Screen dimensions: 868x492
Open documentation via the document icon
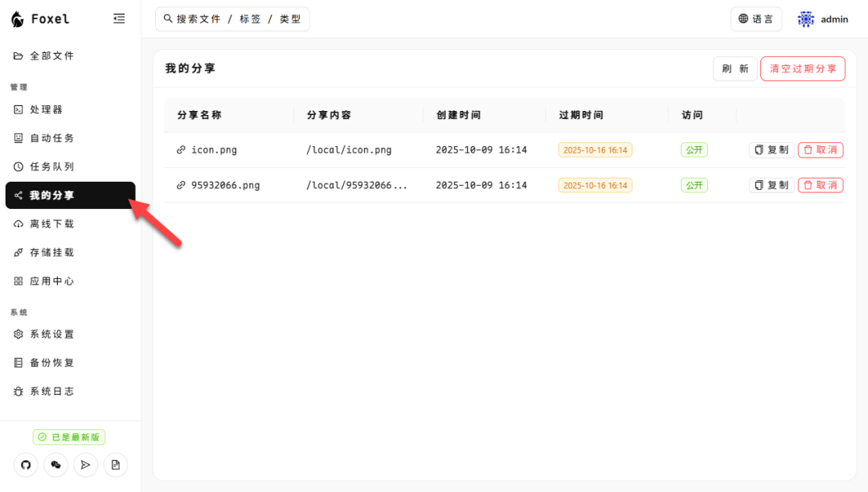pyautogui.click(x=115, y=465)
